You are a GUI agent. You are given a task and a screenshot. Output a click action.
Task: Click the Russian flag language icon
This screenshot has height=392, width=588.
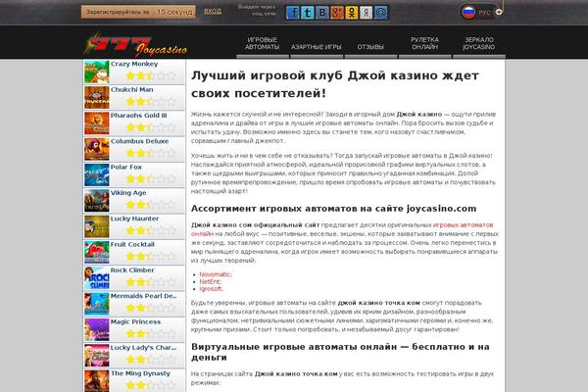[468, 13]
